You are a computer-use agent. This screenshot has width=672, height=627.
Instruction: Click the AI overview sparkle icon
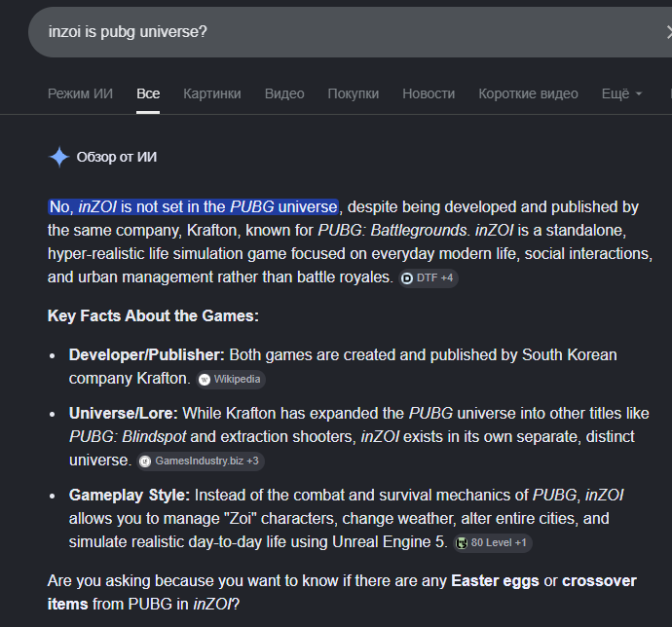pos(59,157)
